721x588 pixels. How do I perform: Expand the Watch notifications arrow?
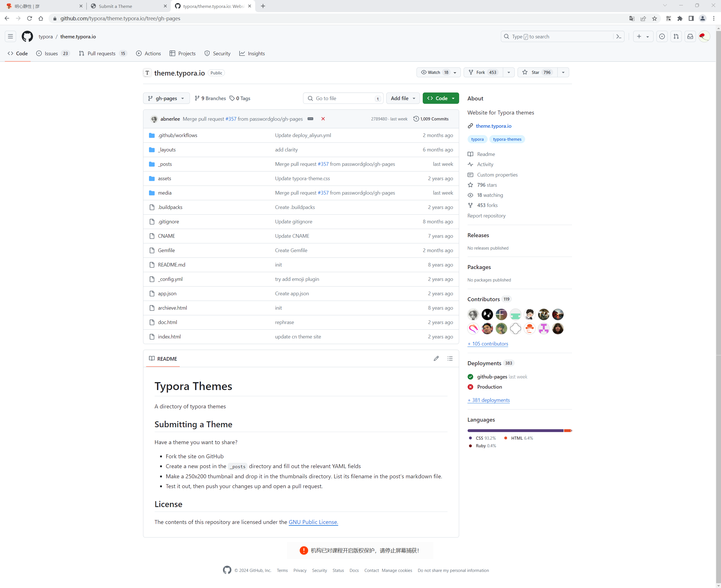click(x=455, y=72)
